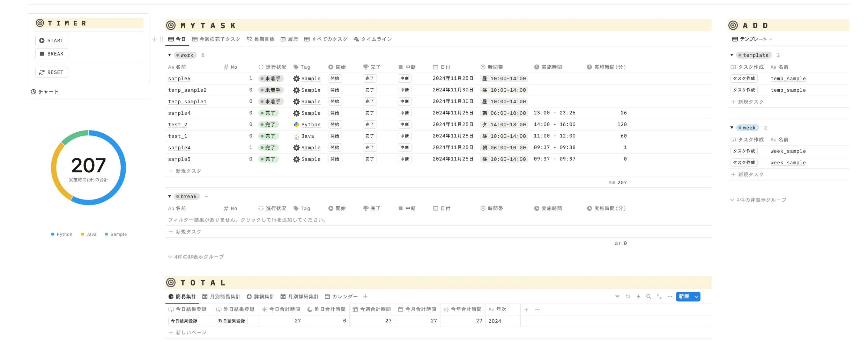Collapse the week group triangle
This screenshot has height=343, width=868.
[x=732, y=128]
